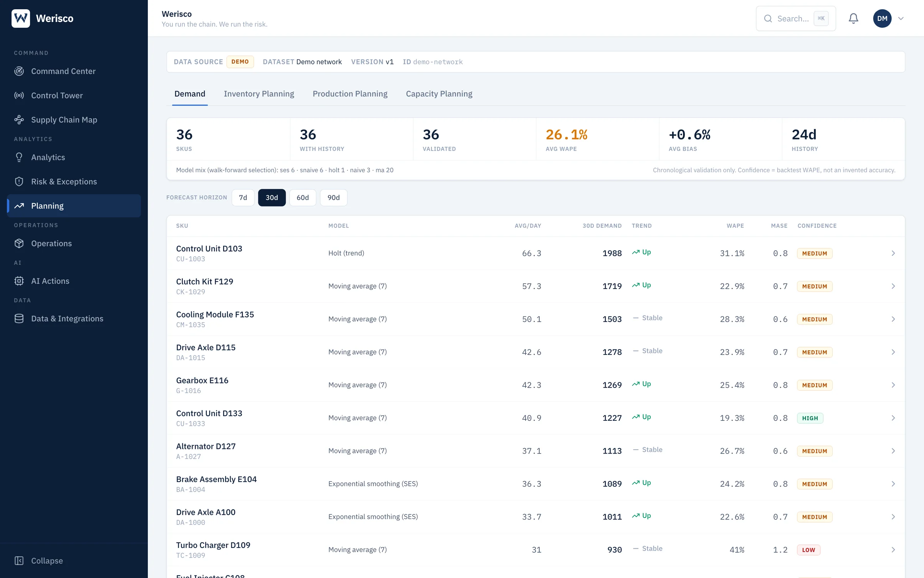Viewport: 924px width, 578px height.
Task: Click the AI Actions chip icon
Action: point(19,281)
